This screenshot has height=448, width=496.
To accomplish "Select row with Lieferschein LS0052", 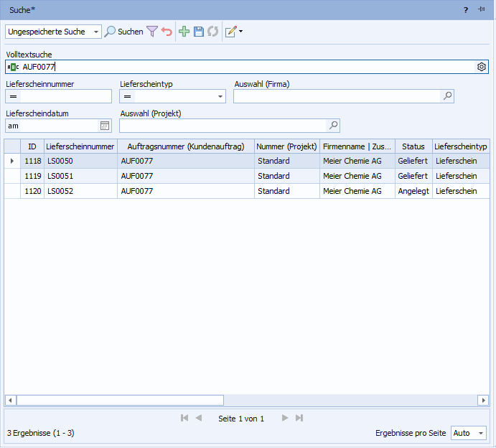I will tap(60, 191).
